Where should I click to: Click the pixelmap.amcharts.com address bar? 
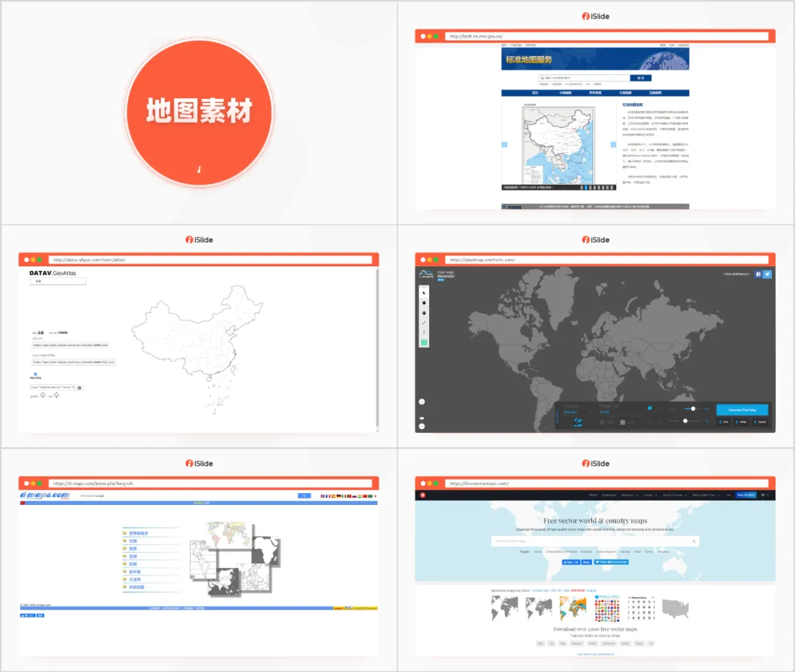(607, 260)
